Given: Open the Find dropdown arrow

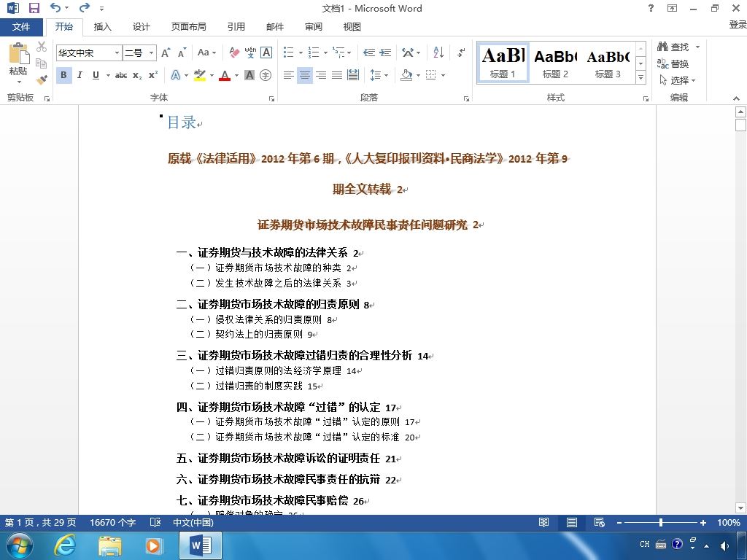Looking at the screenshot, I should pos(698,47).
